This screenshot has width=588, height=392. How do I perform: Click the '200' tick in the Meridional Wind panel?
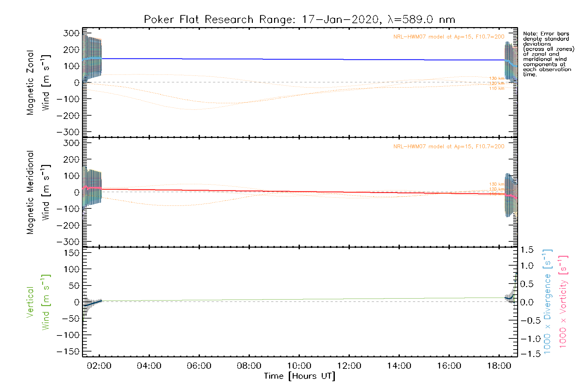point(72,159)
